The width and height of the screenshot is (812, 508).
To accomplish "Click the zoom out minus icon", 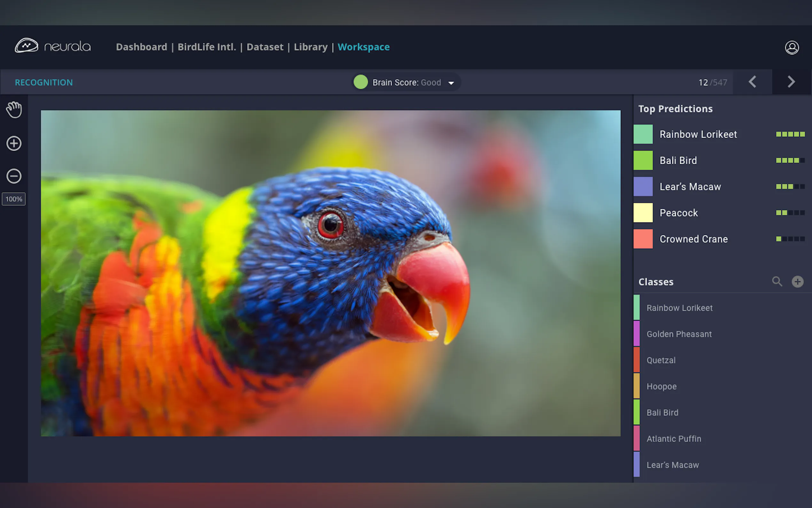I will [14, 176].
